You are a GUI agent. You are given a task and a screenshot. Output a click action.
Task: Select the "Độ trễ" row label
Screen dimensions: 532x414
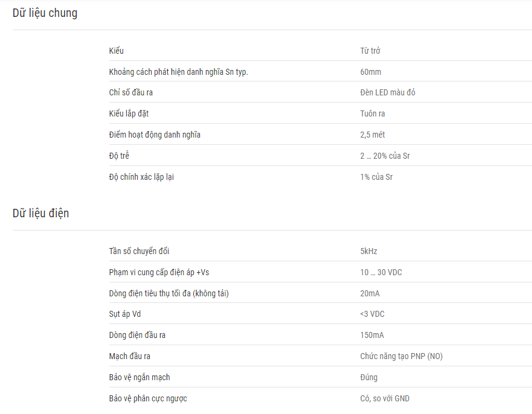point(119,156)
